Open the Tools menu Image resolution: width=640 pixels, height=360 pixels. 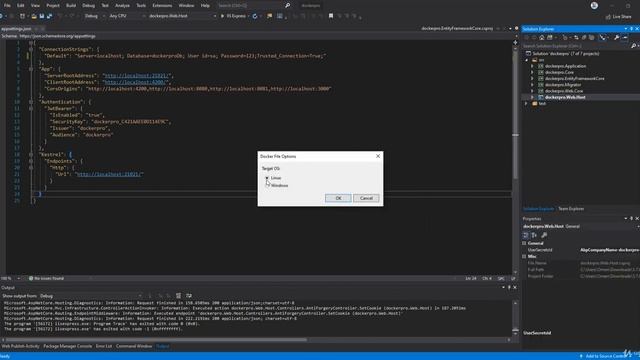click(x=141, y=6)
